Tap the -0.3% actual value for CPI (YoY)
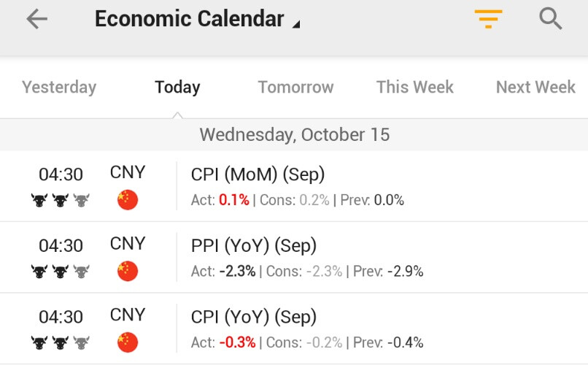The height and width of the screenshot is (368, 588). pos(237,342)
